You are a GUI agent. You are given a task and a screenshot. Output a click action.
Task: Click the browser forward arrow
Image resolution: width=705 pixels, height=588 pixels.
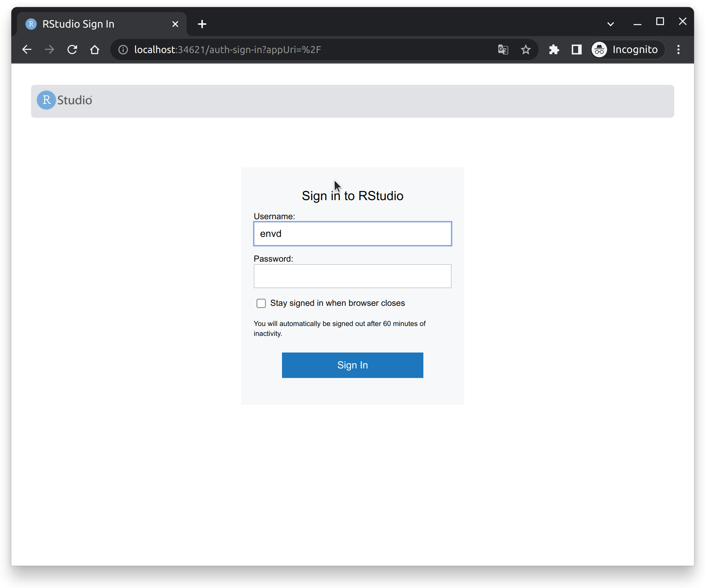coord(49,50)
